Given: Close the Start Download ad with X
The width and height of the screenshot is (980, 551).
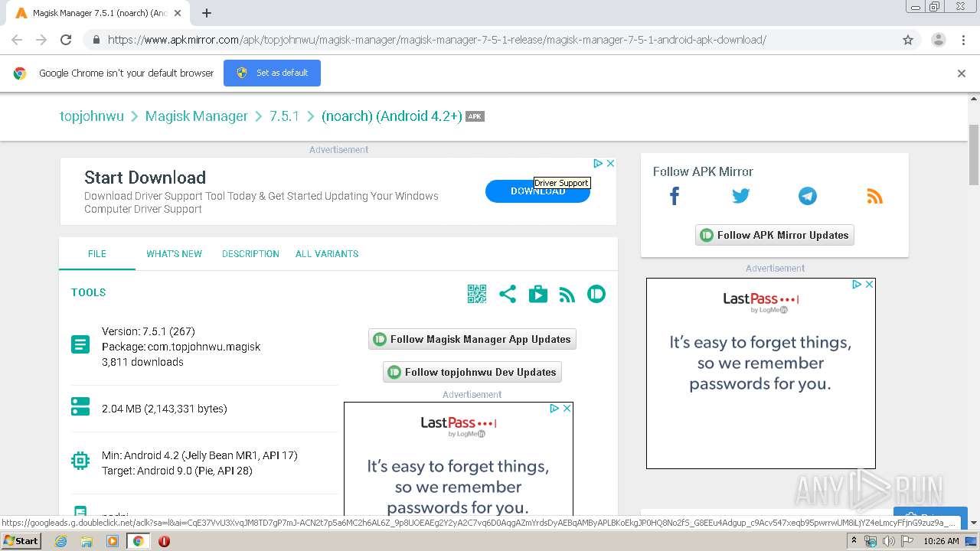Looking at the screenshot, I should point(610,163).
